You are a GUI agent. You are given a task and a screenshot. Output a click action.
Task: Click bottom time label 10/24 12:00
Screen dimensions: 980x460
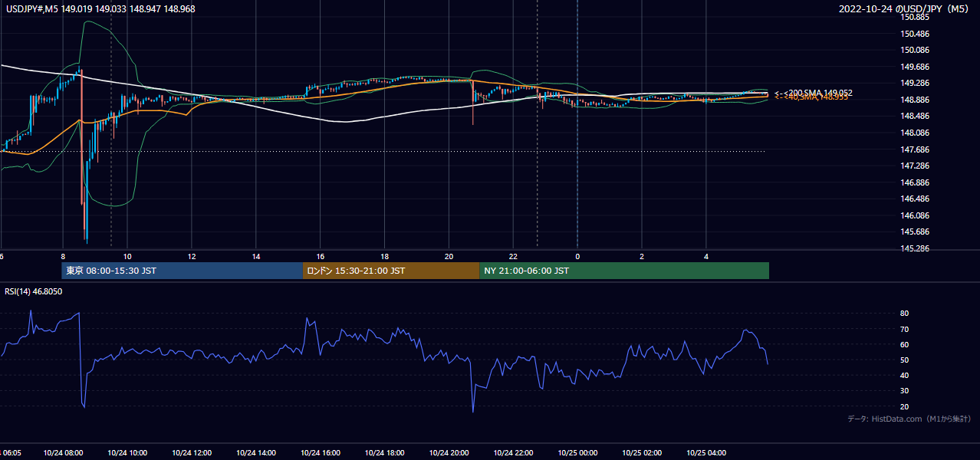[192, 453]
